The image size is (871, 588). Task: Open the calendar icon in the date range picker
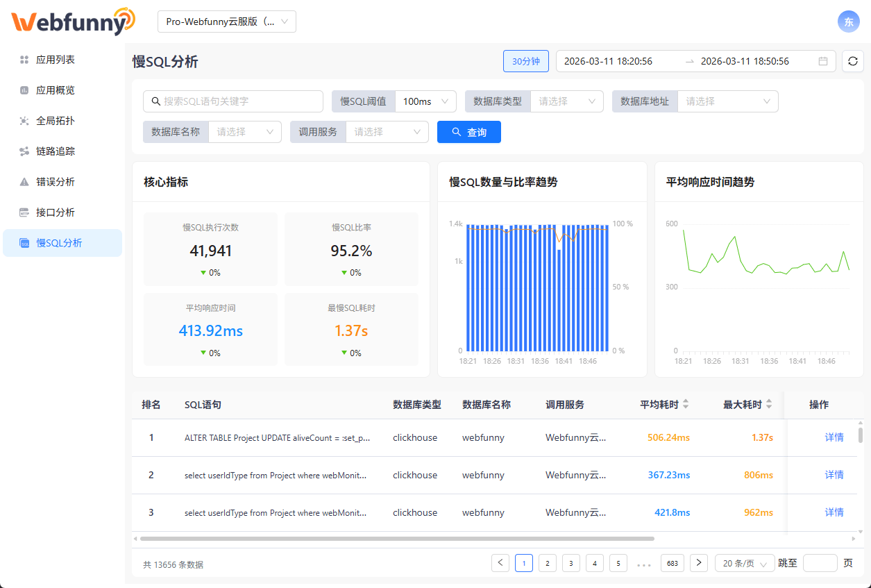pyautogui.click(x=823, y=61)
